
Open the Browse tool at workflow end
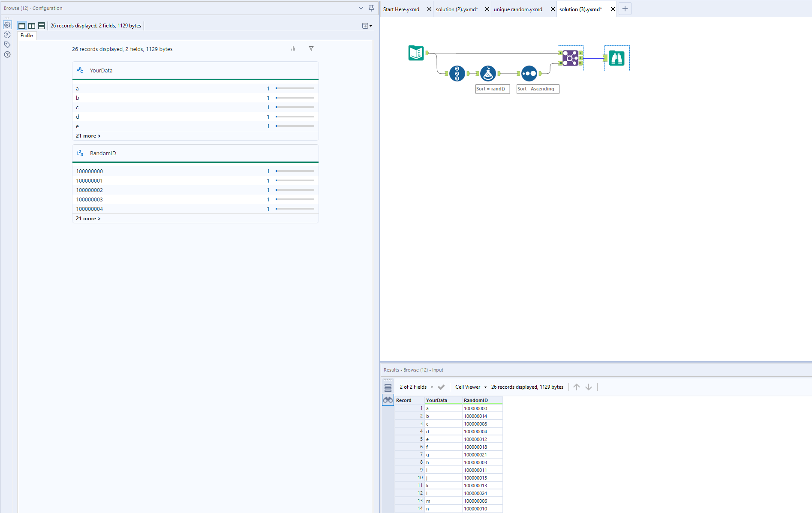(617, 58)
